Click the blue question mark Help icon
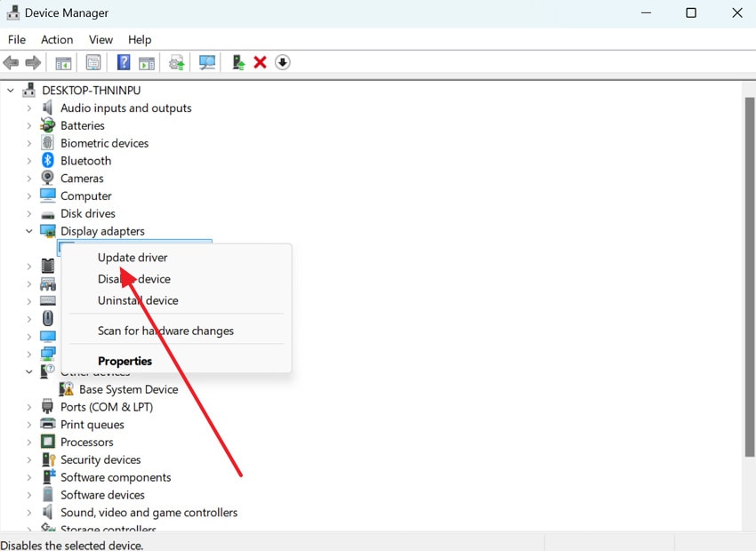756x551 pixels. click(124, 62)
